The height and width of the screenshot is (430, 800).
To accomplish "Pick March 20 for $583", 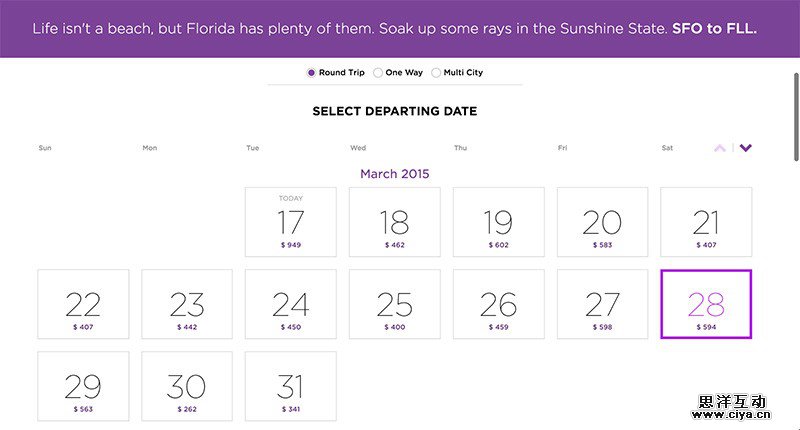I will (x=602, y=222).
